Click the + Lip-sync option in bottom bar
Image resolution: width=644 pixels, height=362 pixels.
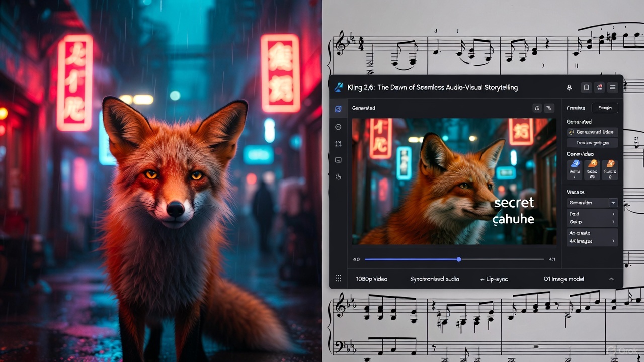494,279
